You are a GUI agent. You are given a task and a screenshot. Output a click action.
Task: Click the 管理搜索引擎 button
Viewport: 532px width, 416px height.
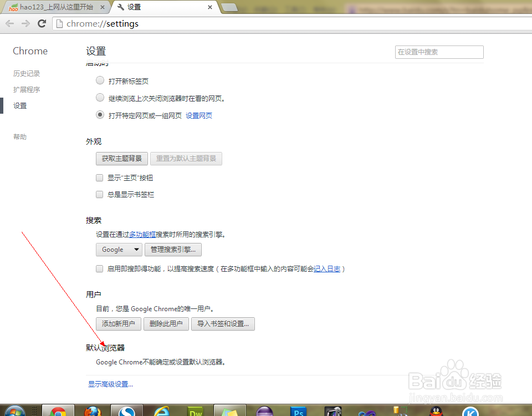click(173, 250)
